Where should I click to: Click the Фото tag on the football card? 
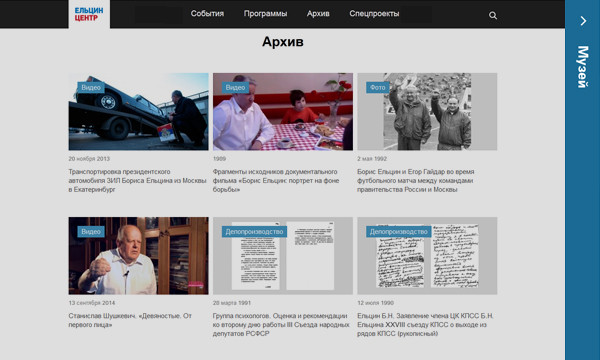click(378, 88)
